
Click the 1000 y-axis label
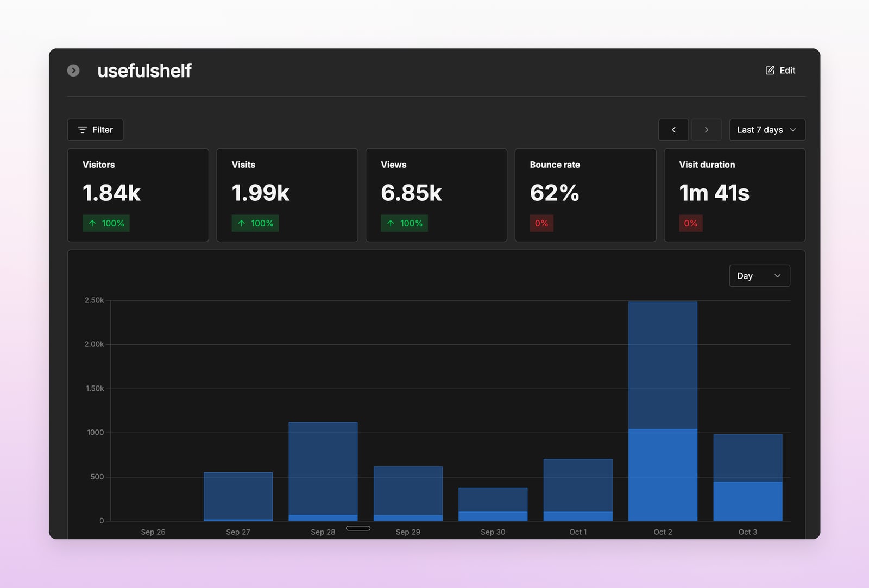(96, 433)
